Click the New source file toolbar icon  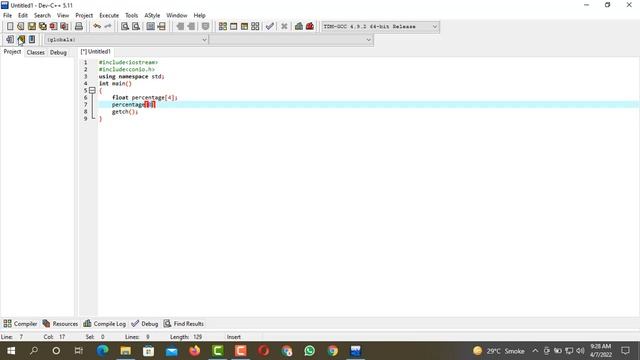[10, 27]
